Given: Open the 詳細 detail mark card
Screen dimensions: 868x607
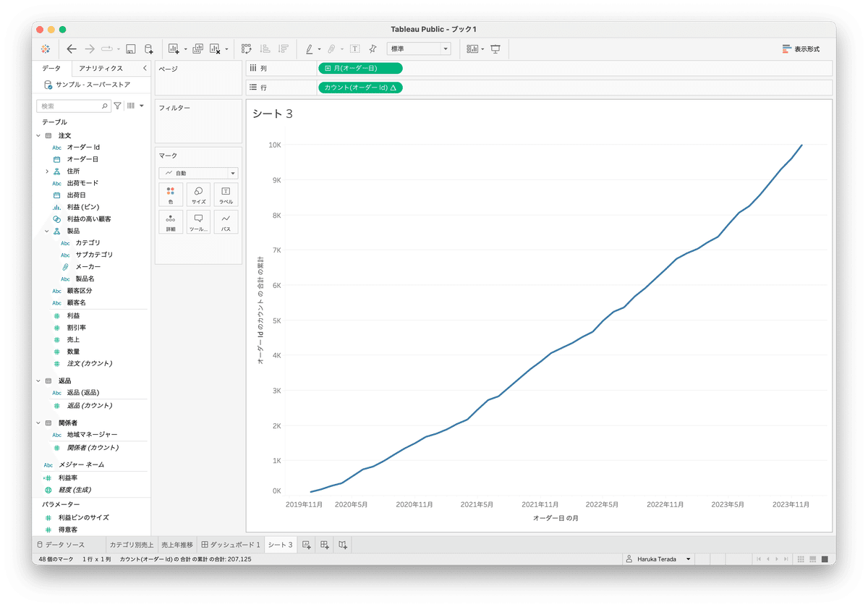Looking at the screenshot, I should (171, 222).
